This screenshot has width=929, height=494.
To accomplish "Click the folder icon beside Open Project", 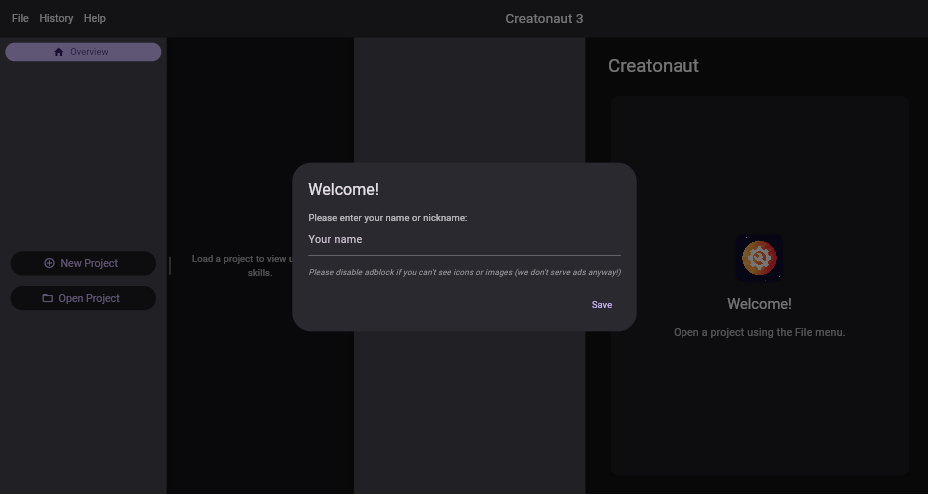I will 47,298.
